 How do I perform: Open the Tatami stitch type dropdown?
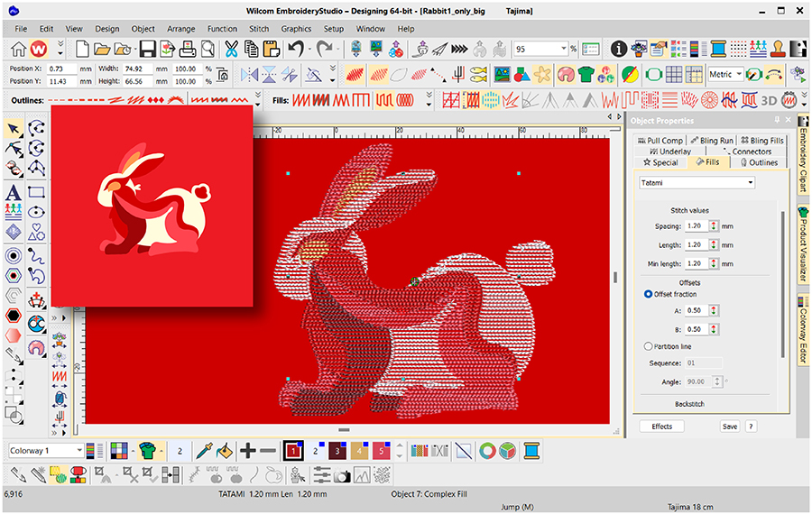point(697,182)
